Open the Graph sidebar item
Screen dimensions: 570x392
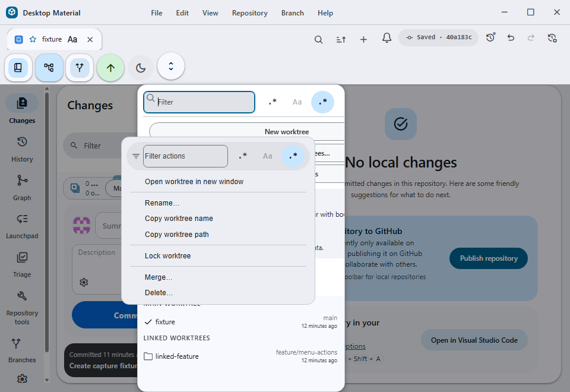[22, 188]
